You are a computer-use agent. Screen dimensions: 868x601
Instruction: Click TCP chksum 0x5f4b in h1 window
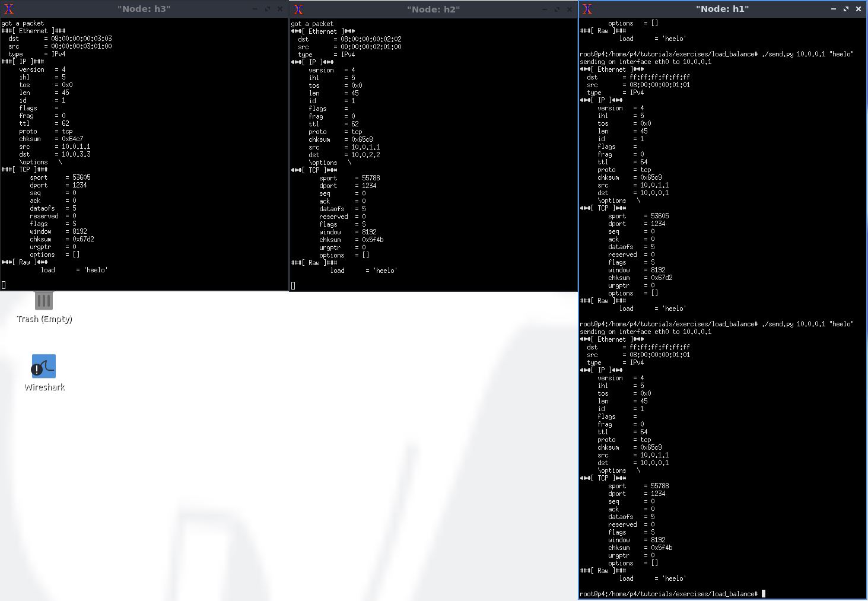point(640,548)
